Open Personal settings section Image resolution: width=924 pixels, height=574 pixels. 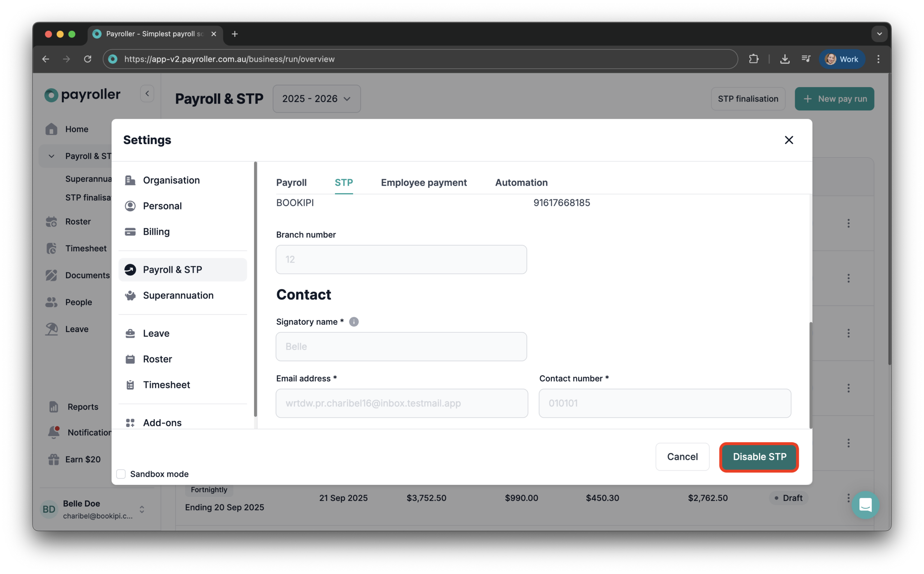(182, 206)
